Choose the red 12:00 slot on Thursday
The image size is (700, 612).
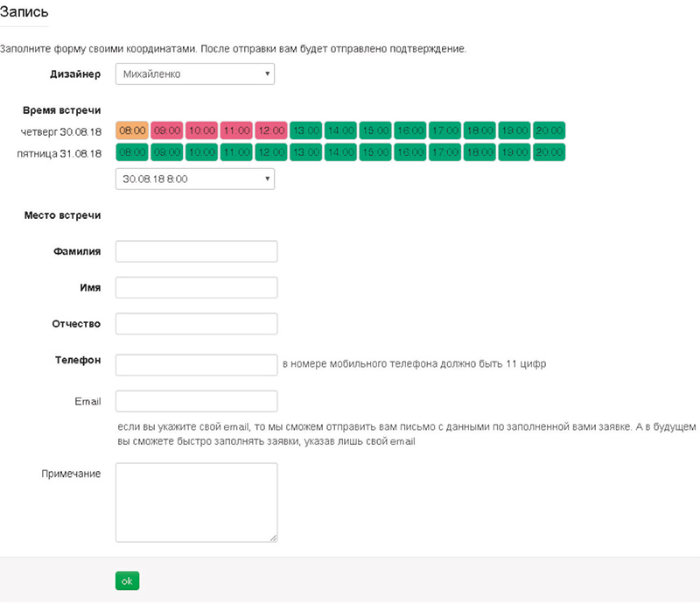(271, 130)
